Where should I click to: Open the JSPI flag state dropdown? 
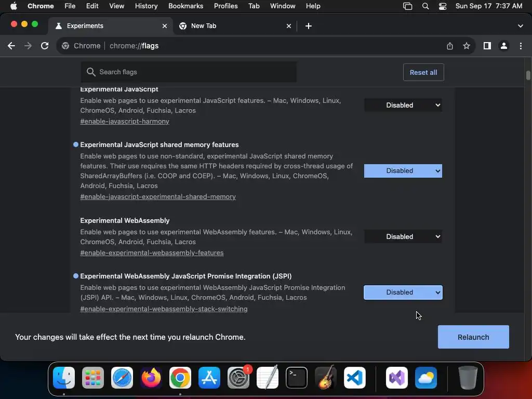tap(403, 292)
